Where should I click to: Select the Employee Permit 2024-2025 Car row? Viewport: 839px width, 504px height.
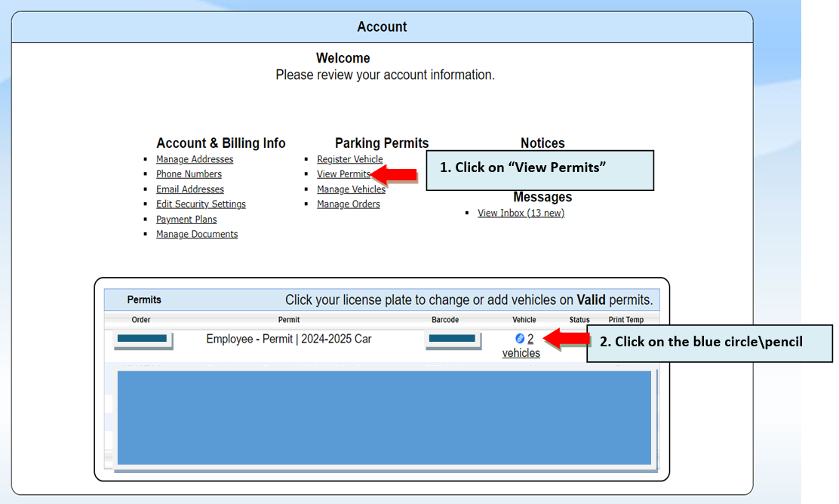point(289,340)
